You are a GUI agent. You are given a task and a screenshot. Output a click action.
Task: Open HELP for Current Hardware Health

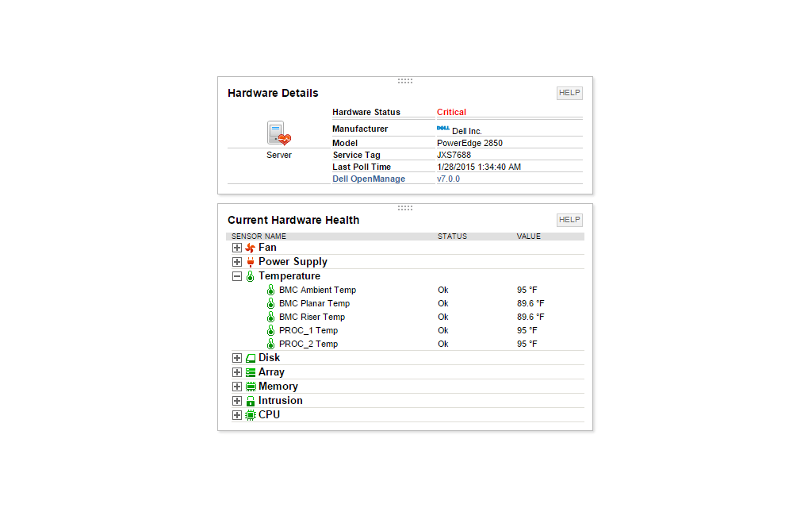click(x=569, y=220)
